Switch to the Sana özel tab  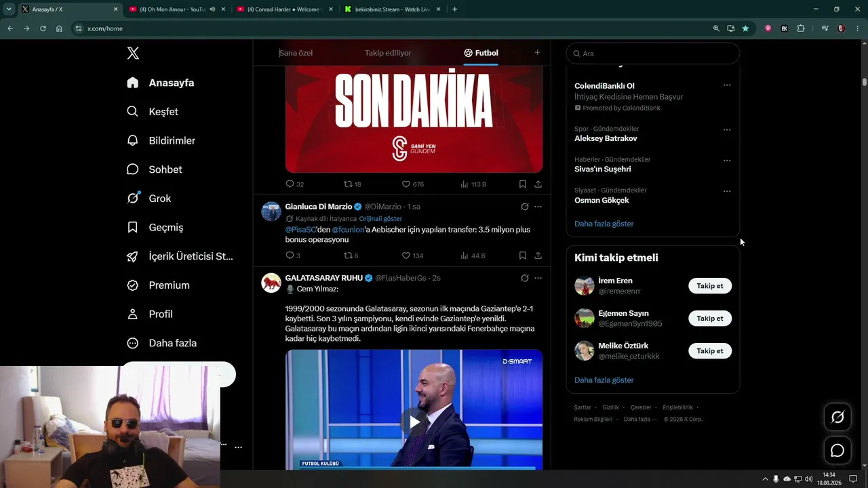296,53
